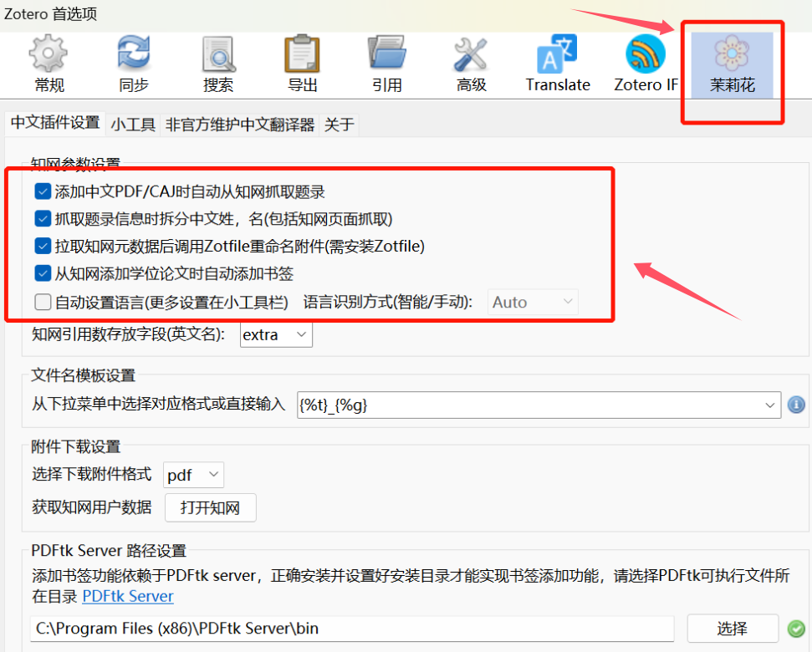Switch to the 非官方维护中文翻译器 tab
Image resolution: width=812 pixels, height=652 pixels.
point(240,125)
